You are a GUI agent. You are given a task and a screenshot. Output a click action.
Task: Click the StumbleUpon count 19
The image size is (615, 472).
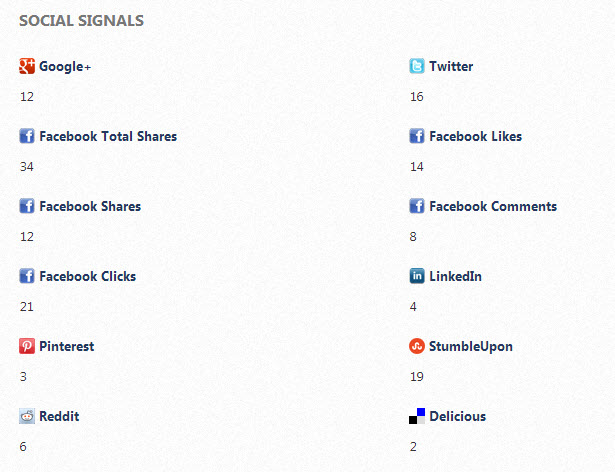(x=417, y=376)
